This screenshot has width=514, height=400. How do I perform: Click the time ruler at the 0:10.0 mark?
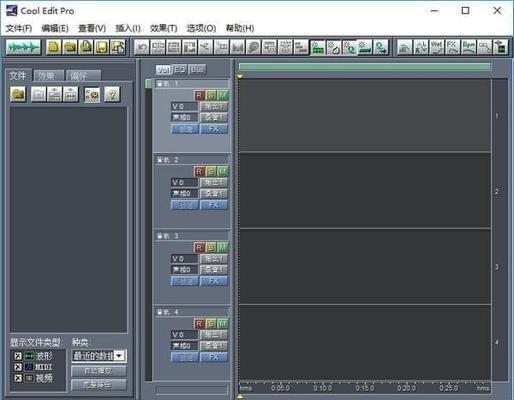pos(322,388)
